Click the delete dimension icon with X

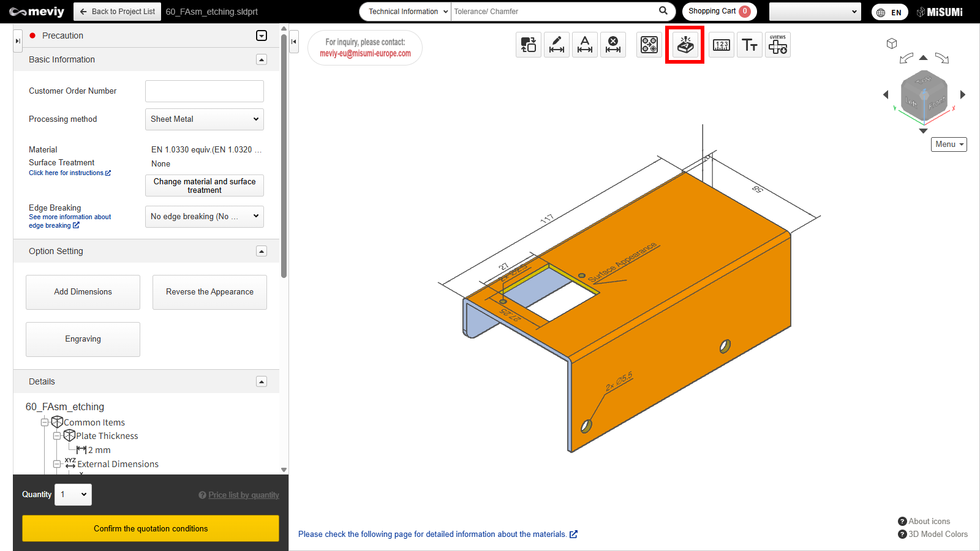[613, 45]
